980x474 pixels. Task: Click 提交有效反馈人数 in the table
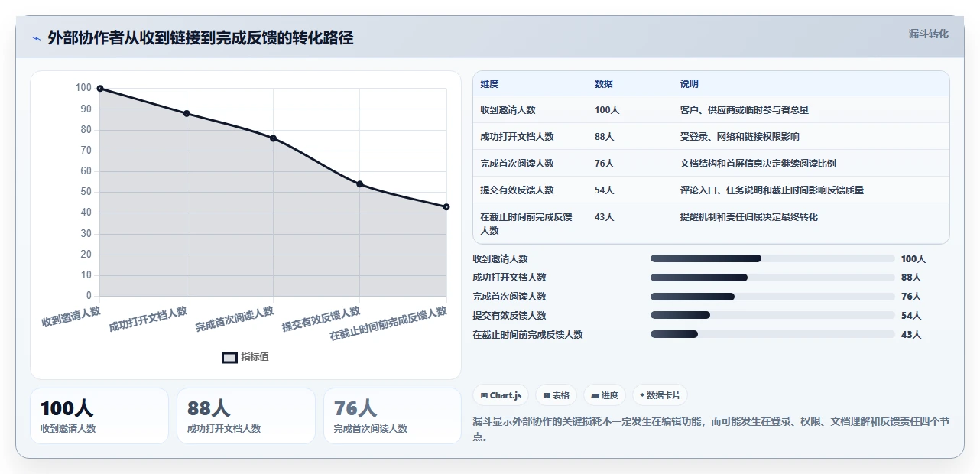pos(518,190)
